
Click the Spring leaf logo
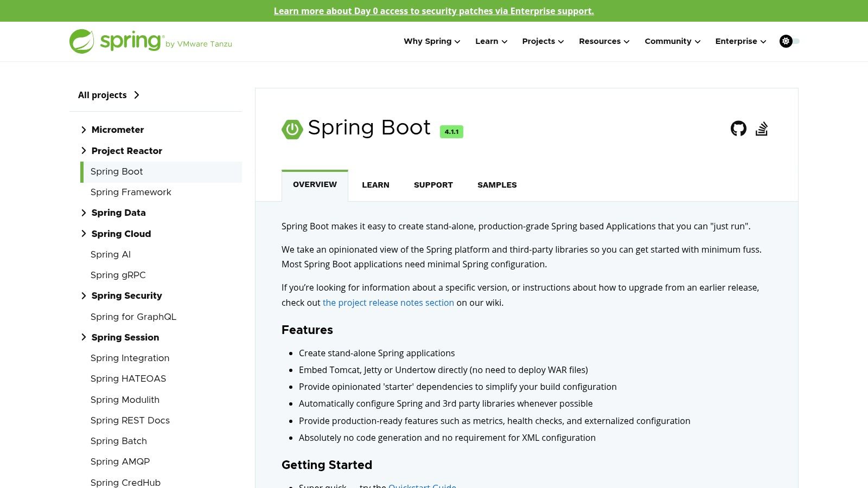point(81,41)
